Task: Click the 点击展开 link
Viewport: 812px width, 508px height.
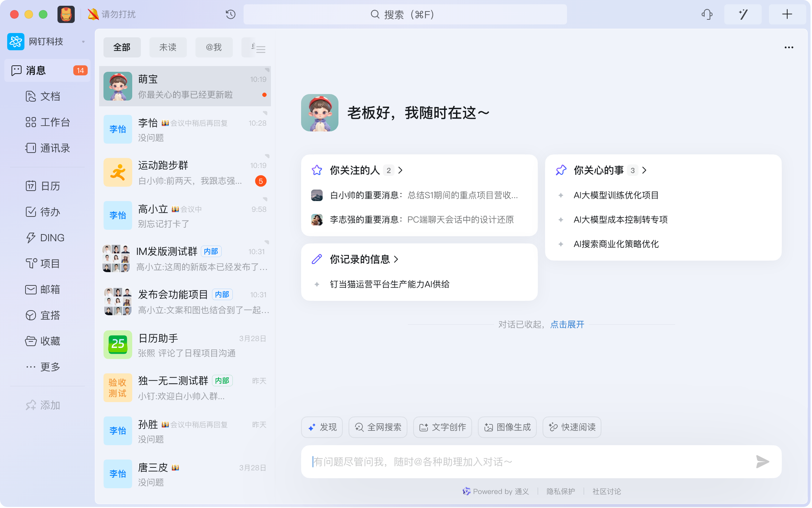Action: click(x=567, y=325)
